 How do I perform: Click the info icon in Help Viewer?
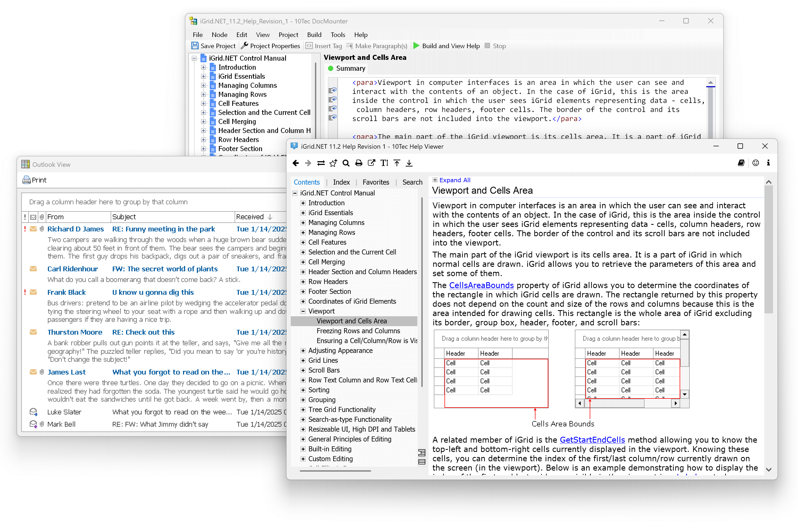[x=768, y=163]
